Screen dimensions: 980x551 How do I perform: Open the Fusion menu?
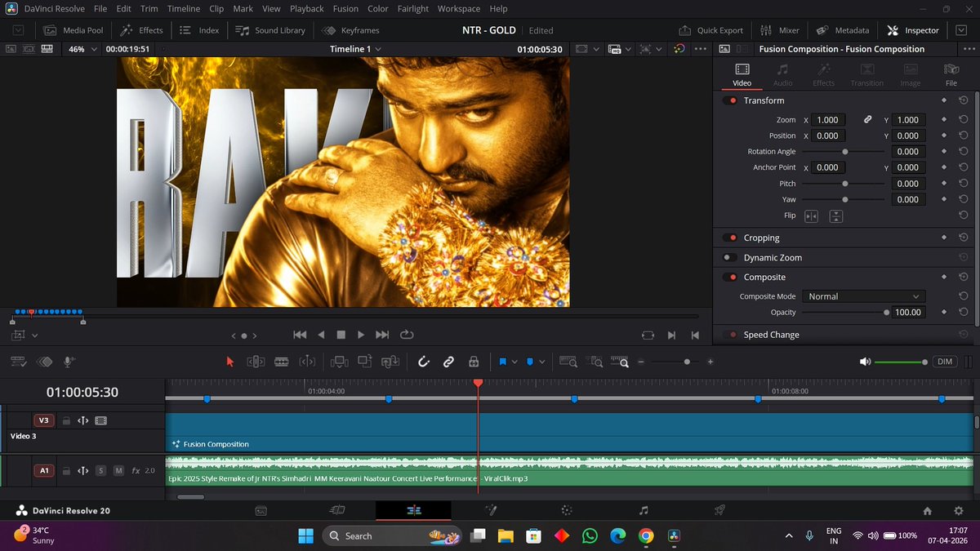[x=345, y=9]
